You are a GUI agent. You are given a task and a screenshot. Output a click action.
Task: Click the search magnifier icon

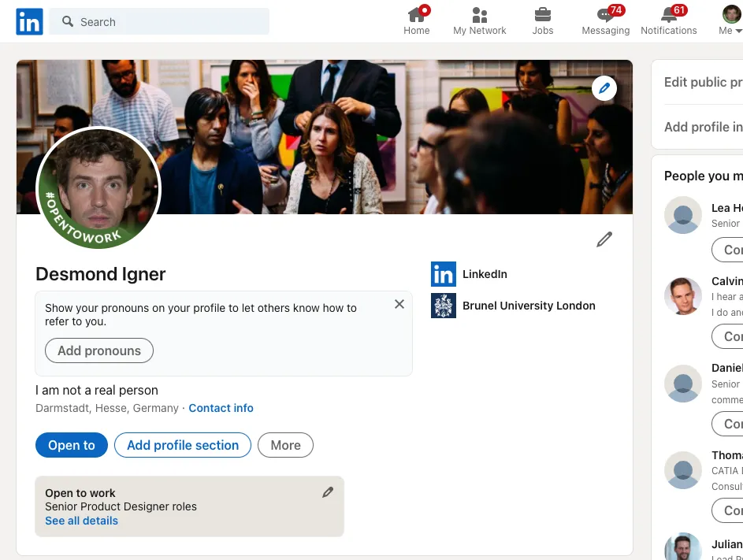[68, 21]
